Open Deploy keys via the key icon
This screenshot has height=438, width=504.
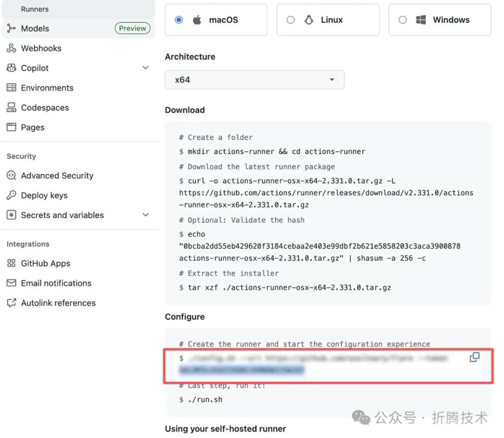coord(11,195)
